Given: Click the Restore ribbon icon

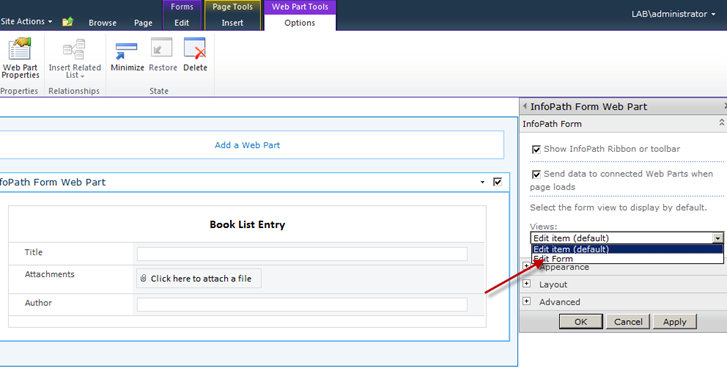Looking at the screenshot, I should (162, 55).
